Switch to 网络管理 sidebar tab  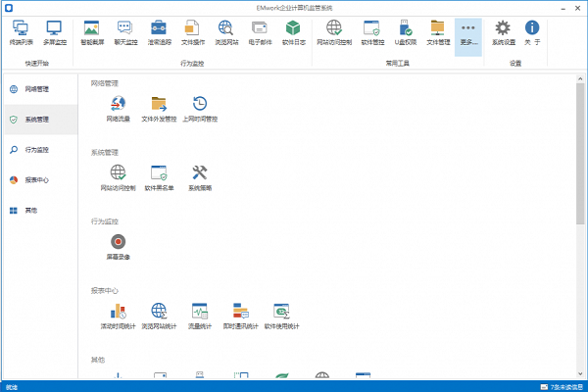click(38, 89)
